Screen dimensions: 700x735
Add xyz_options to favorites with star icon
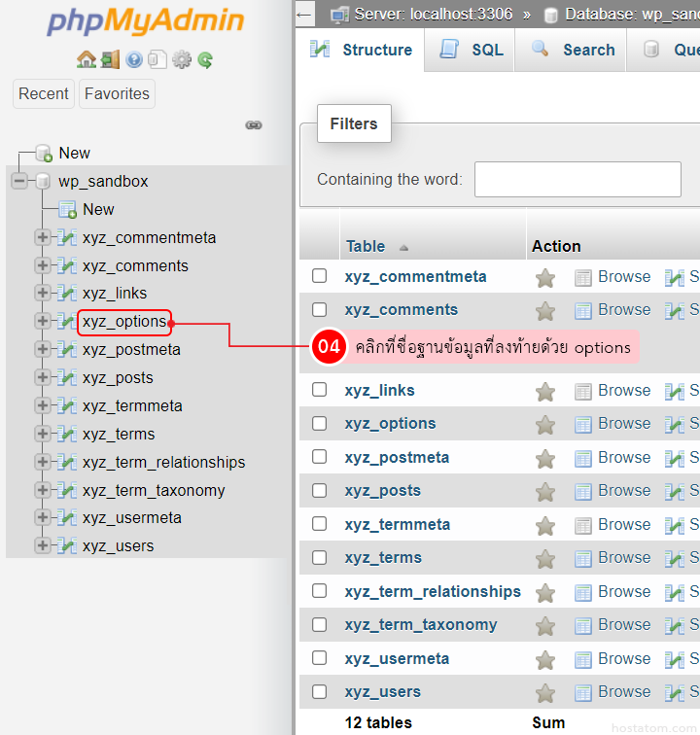(545, 424)
